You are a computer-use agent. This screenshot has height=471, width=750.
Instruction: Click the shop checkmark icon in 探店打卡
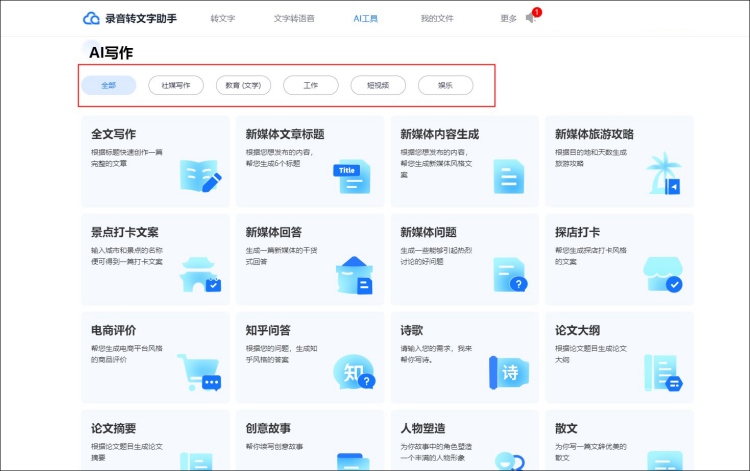click(x=663, y=274)
